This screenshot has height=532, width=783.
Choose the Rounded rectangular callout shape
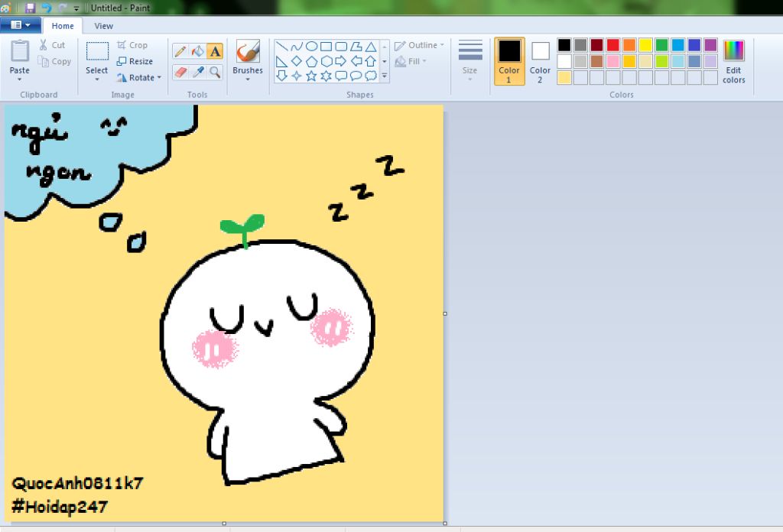click(341, 76)
